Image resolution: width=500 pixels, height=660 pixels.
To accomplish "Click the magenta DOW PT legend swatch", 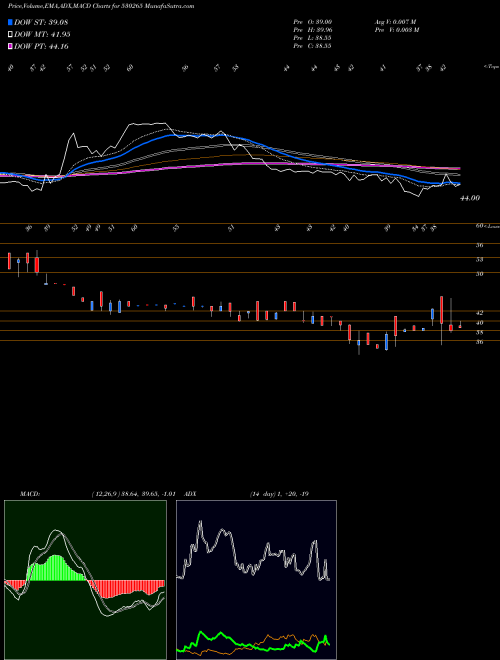I will coord(10,46).
